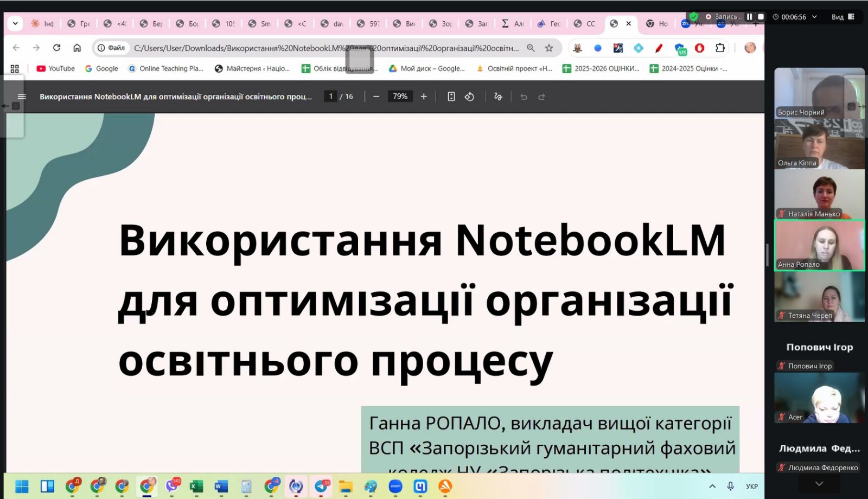The height and width of the screenshot is (499, 868).
Task: Open the Zoom Вид view options
Action: pos(843,17)
